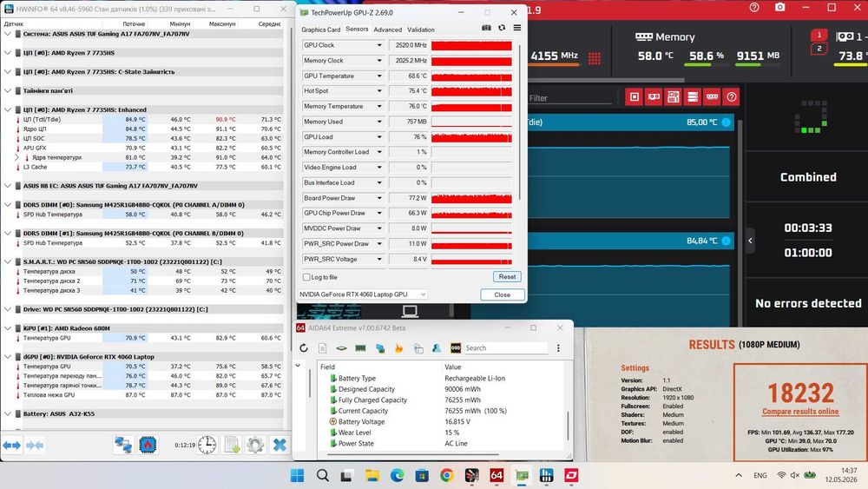The height and width of the screenshot is (489, 868).
Task: Collapse OCCT side panel chevron arrow
Action: click(x=750, y=241)
